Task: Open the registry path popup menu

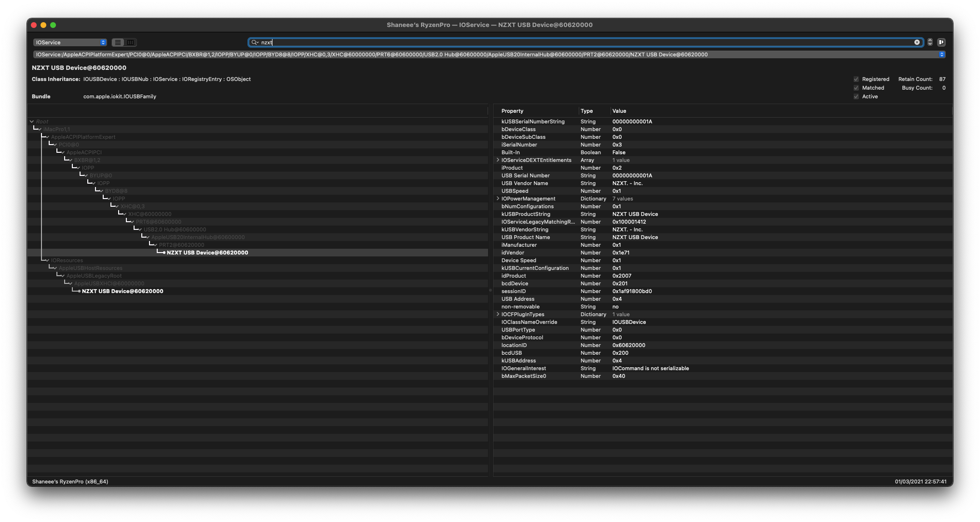Action: pos(941,54)
